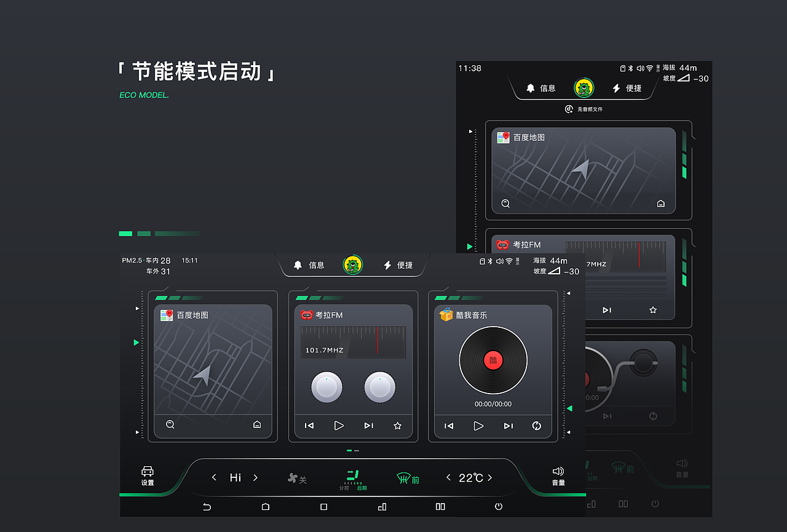The width and height of the screenshot is (787, 532).
Task: Tap the magnifier search in 百度地图 card
Action: coord(170,424)
